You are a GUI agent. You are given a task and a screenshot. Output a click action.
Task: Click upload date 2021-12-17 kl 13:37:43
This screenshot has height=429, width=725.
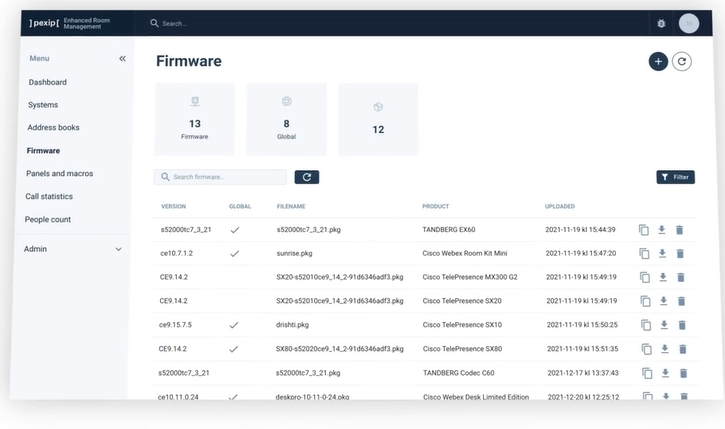(583, 373)
